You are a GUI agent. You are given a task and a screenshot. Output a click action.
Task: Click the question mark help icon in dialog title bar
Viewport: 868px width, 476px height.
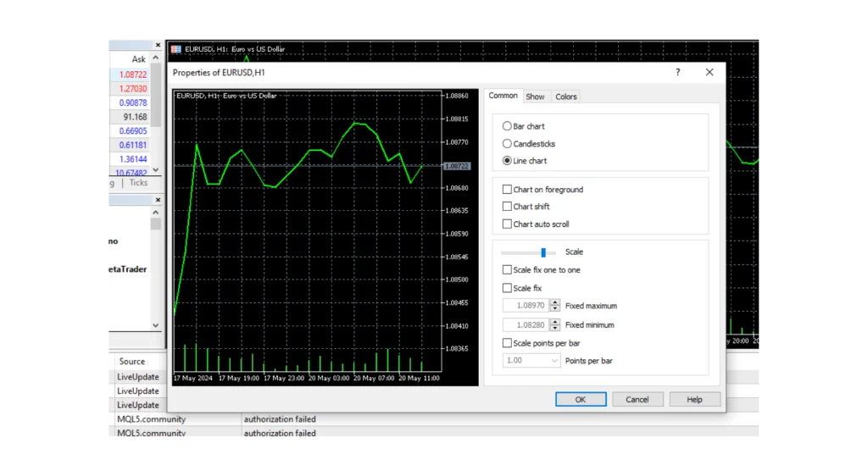(x=677, y=73)
